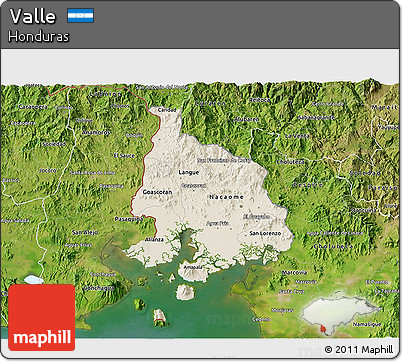This screenshot has width=403, height=362.
Task: Select the San Lorenzo label
Action: pyautogui.click(x=265, y=233)
